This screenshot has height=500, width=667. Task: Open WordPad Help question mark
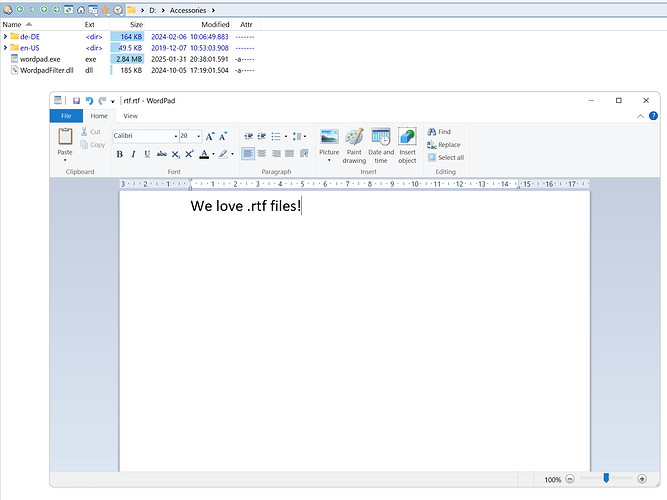[653, 116]
